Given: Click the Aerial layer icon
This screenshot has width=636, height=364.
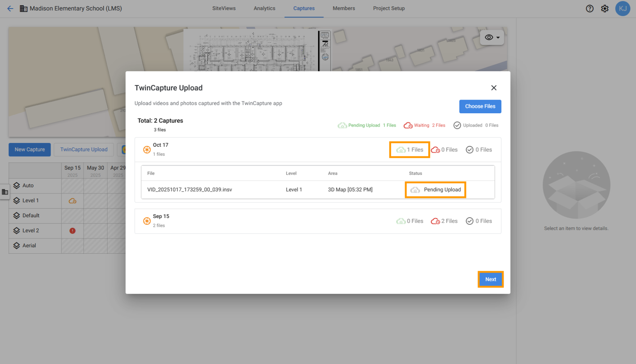Looking at the screenshot, I should click(x=17, y=246).
